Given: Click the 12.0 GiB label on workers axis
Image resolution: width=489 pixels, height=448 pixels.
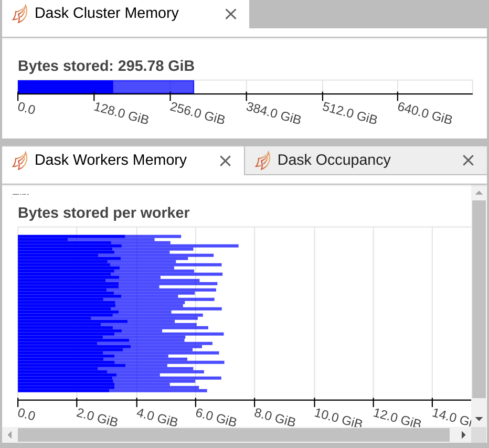Looking at the screenshot, I should [x=397, y=417].
